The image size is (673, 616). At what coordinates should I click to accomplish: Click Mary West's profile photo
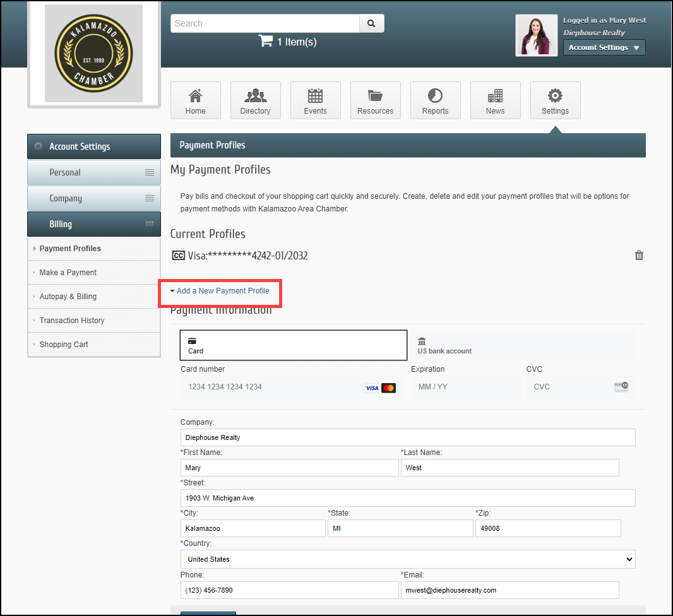tap(536, 35)
